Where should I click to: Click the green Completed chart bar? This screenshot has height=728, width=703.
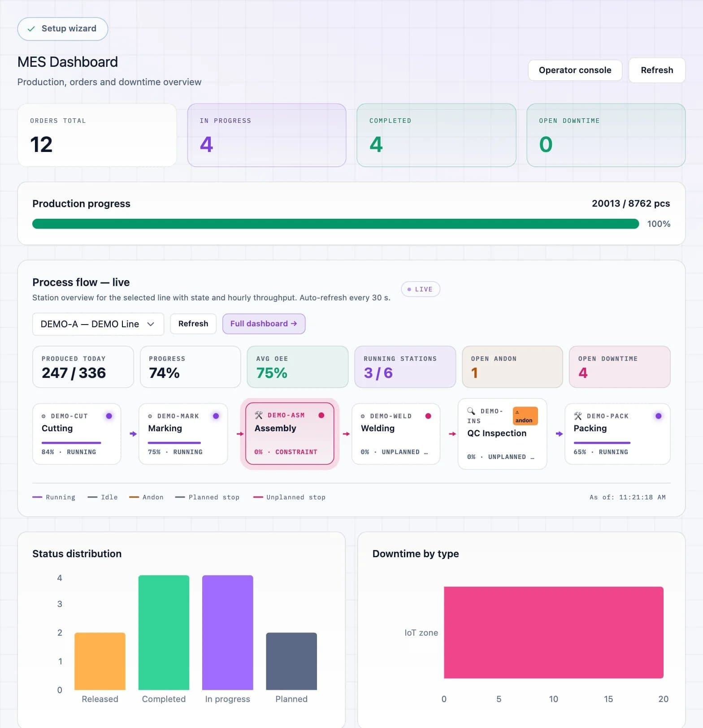coord(164,633)
